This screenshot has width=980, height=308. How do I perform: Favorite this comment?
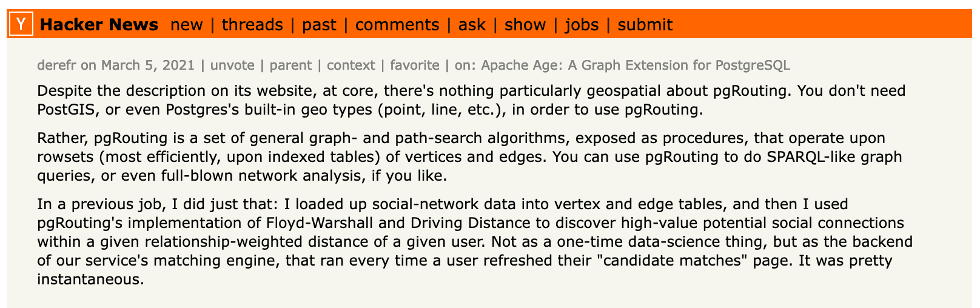coord(415,65)
